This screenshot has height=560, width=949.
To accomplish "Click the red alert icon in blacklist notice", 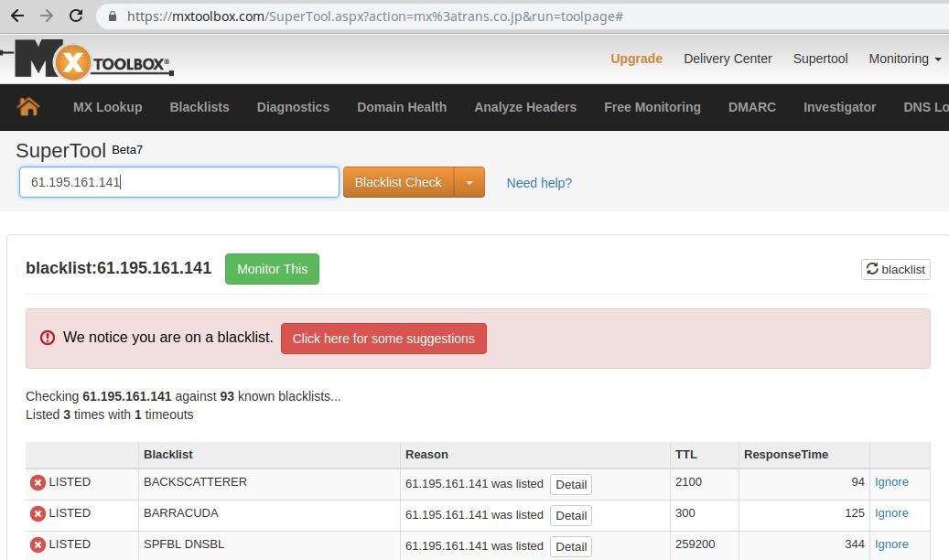I will pos(48,338).
